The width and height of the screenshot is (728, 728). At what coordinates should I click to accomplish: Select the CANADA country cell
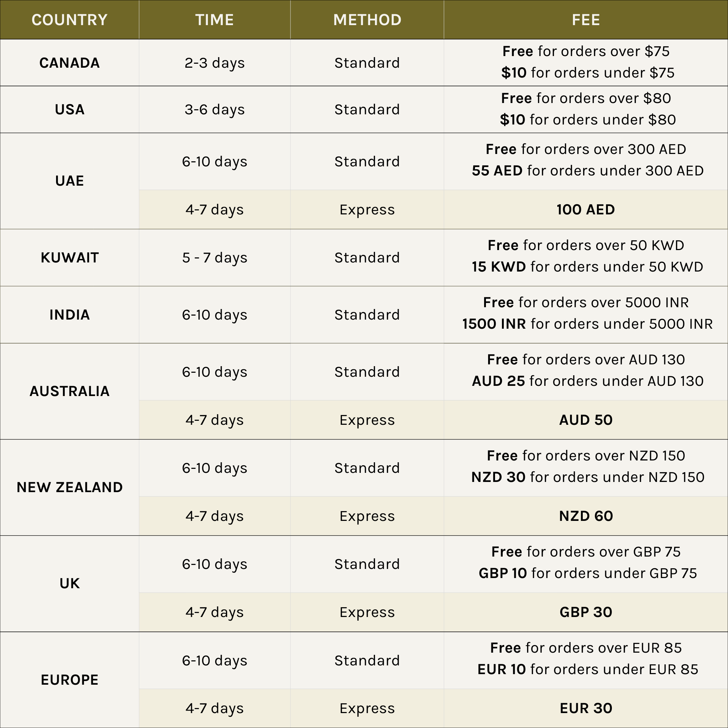(x=69, y=63)
